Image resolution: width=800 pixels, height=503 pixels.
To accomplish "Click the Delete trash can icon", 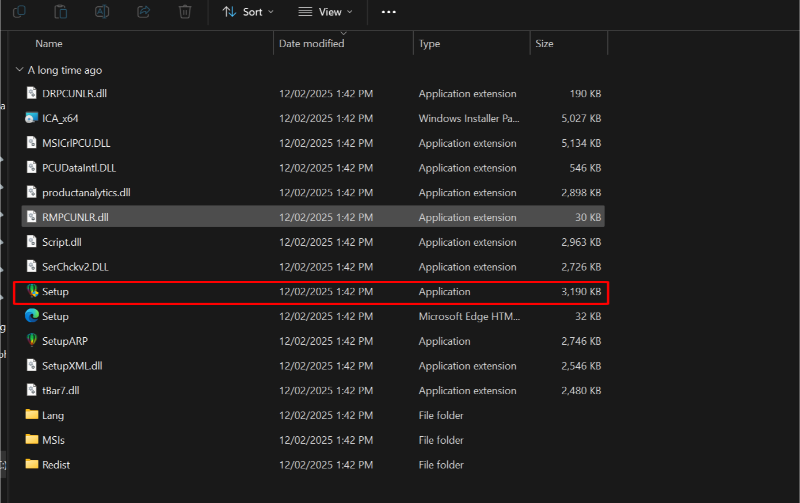I will tap(184, 11).
